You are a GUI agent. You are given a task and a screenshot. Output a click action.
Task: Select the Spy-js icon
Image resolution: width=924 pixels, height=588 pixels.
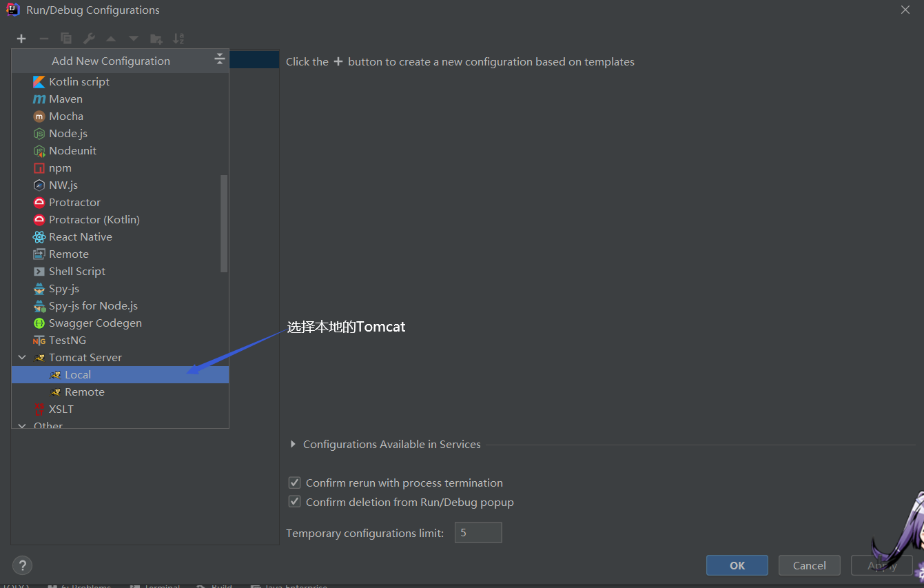(39, 289)
